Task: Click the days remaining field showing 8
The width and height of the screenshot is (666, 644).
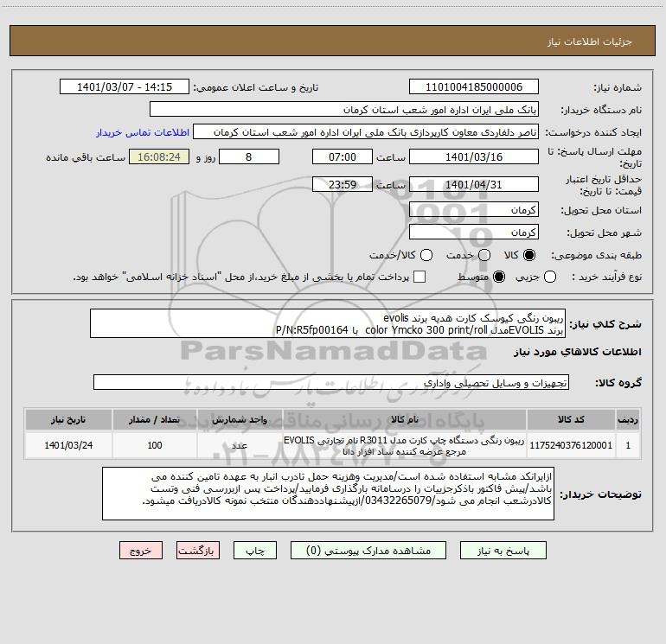Action: 249,157
